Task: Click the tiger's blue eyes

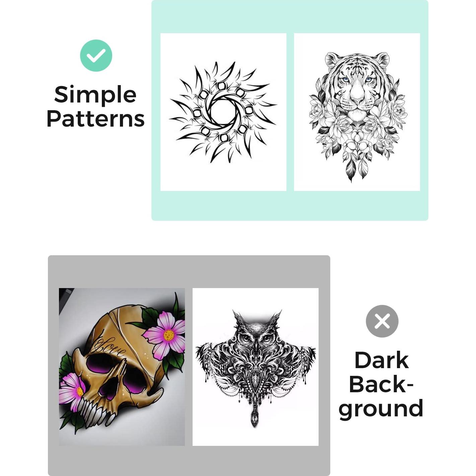Action: [x=357, y=79]
